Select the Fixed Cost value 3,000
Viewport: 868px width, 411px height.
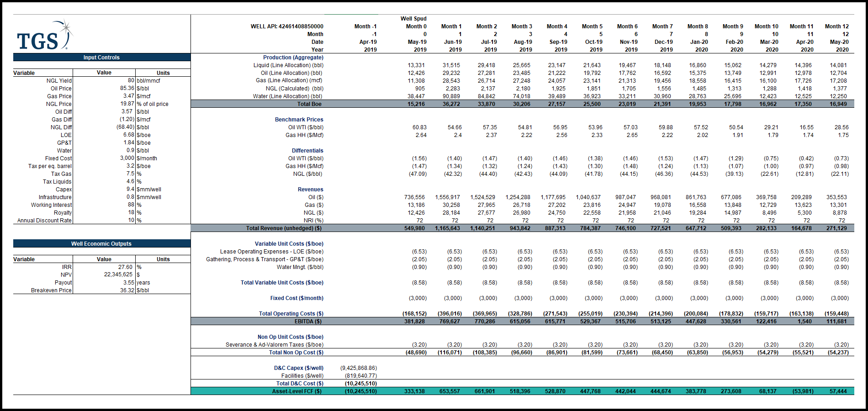tap(127, 158)
